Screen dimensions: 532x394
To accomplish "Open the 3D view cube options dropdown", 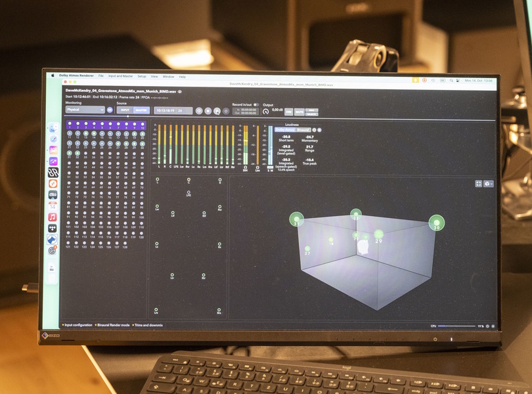I will coord(488,184).
